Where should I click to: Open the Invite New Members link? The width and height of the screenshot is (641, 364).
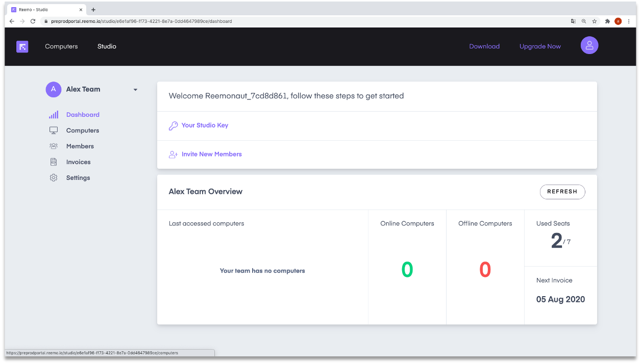pyautogui.click(x=212, y=154)
